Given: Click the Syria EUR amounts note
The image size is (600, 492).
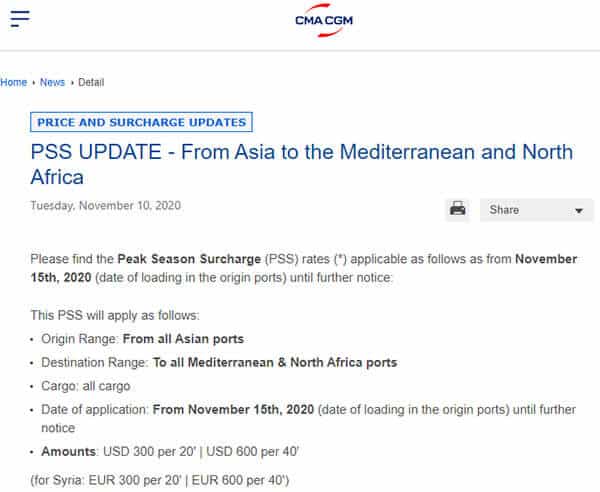Looking at the screenshot, I should point(160,480).
